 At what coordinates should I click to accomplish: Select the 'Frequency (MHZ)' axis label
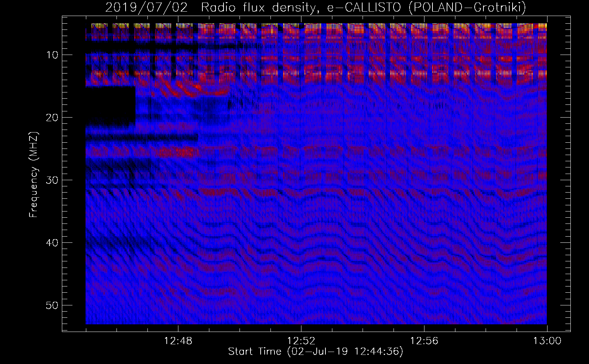33,174
